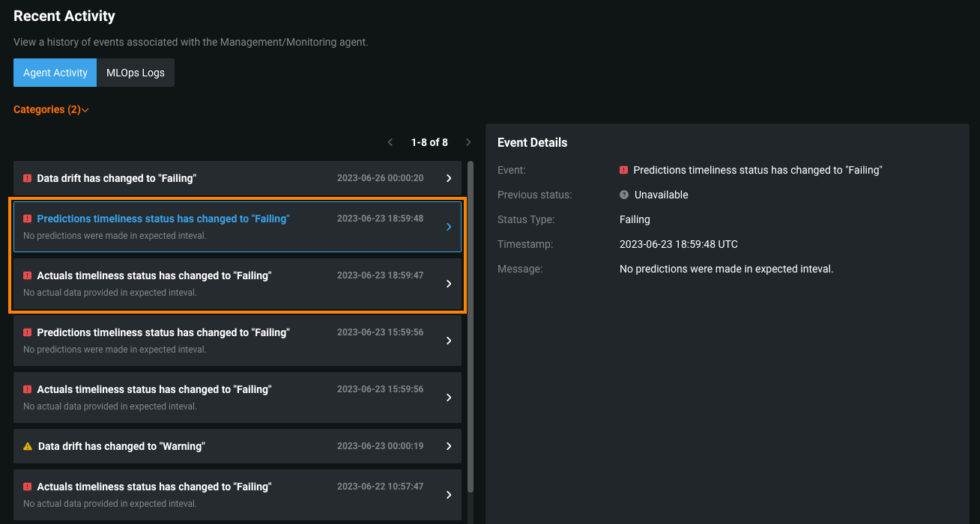Select Predictions timeliness event at 18:59:48
This screenshot has height=524, width=980.
pyautogui.click(x=163, y=219)
